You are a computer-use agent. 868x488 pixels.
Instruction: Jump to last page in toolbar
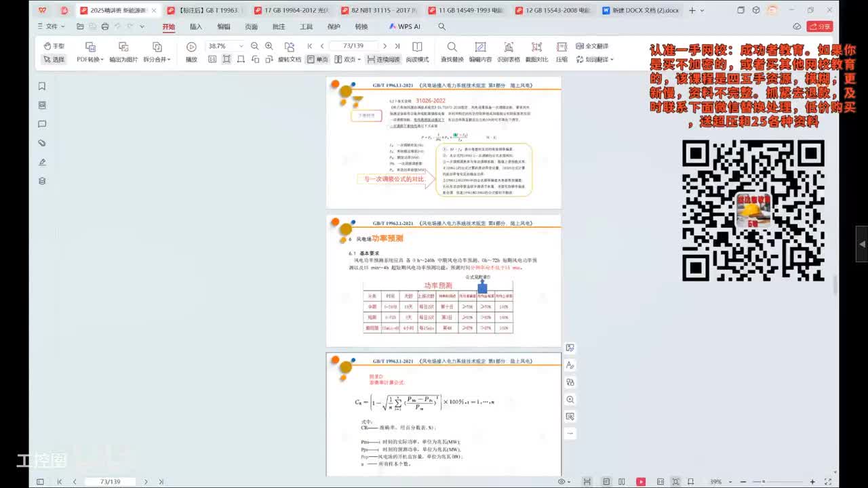coord(397,46)
